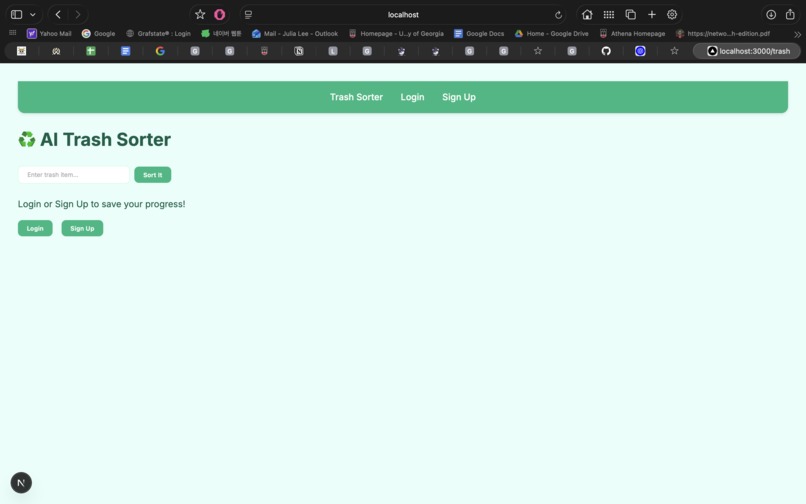This screenshot has height=504, width=806.
Task: Expand the bookmarks overflow chevron
Action: [x=797, y=34]
